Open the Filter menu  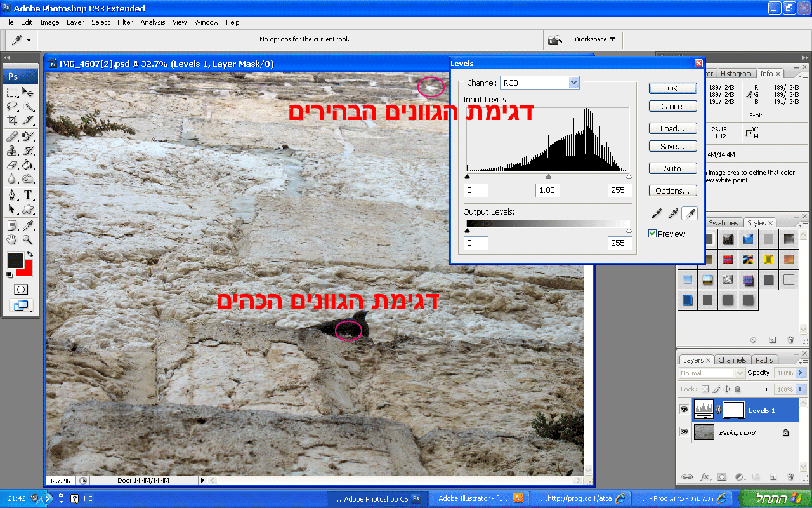coord(125,22)
